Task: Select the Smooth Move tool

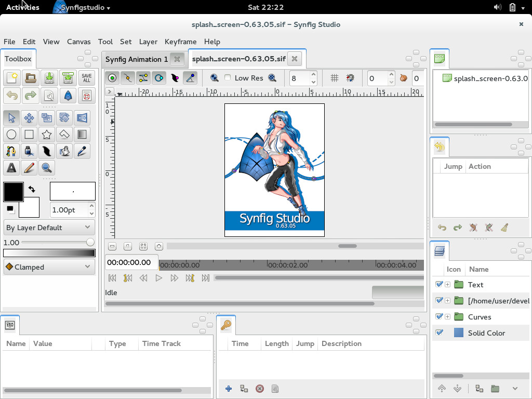Action: tap(29, 118)
